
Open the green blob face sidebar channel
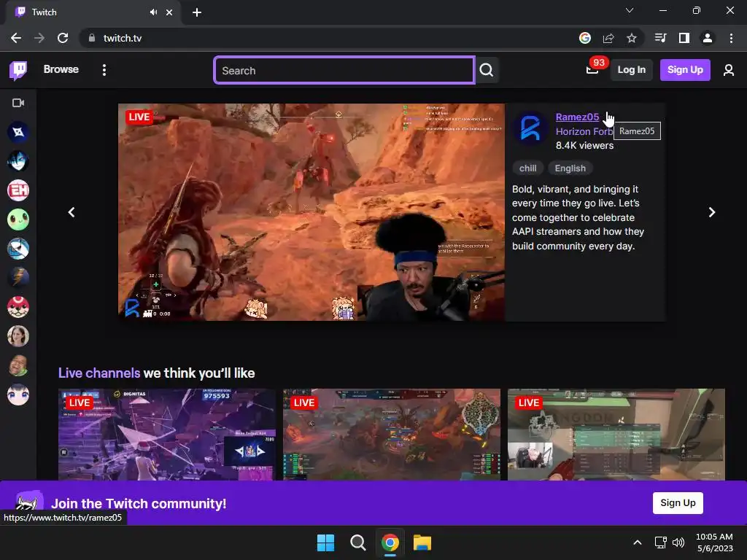tap(18, 219)
